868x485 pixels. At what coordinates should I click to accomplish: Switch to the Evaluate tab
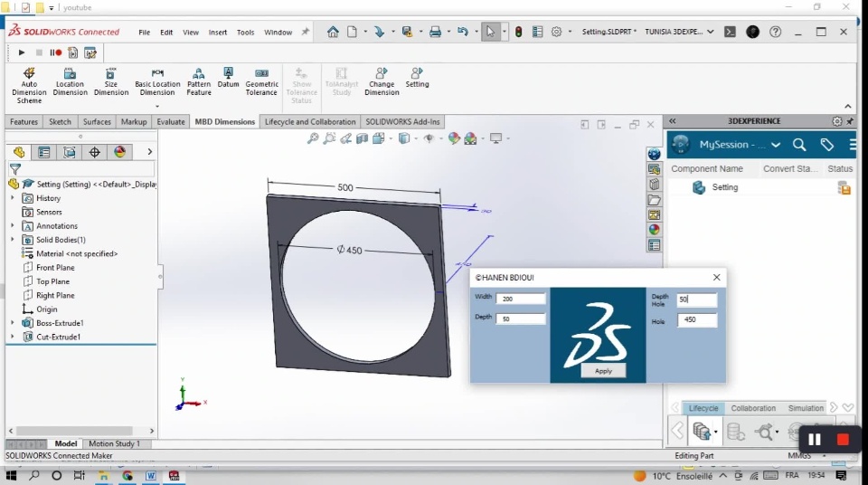(x=171, y=122)
